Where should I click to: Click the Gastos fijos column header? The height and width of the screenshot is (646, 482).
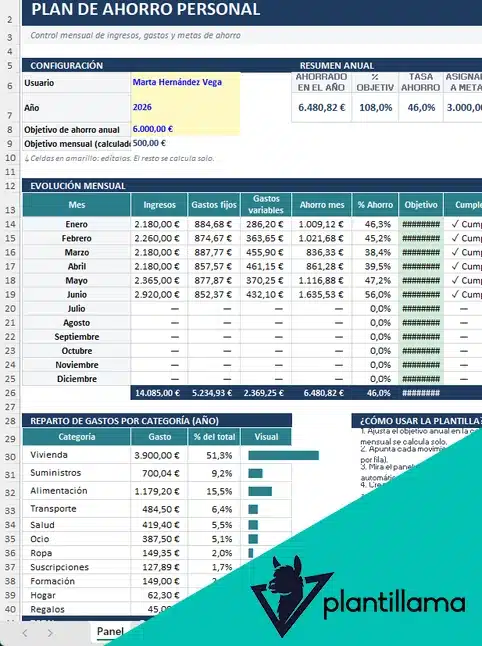click(x=214, y=205)
